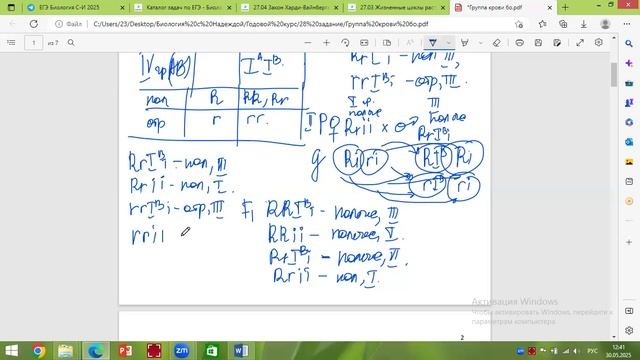Select the Highlight tool

tap(464, 42)
